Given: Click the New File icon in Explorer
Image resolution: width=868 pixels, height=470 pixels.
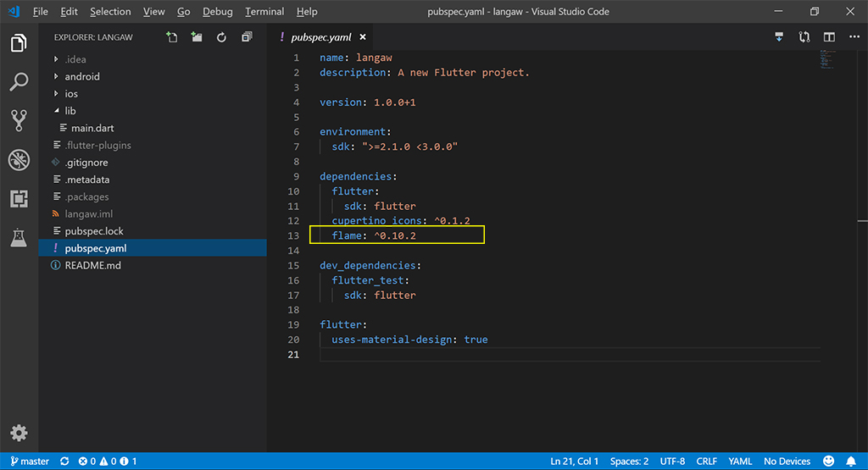Looking at the screenshot, I should pos(172,37).
